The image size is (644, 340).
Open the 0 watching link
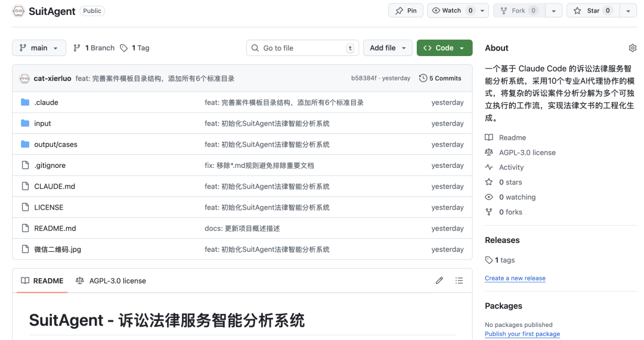[518, 197]
